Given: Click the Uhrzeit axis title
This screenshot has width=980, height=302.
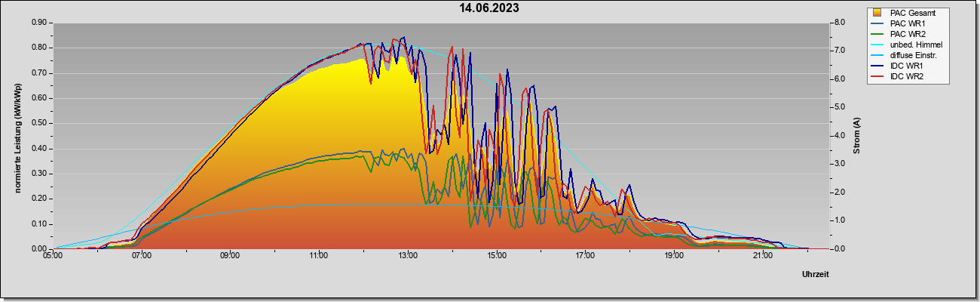Looking at the screenshot, I should 815,274.
